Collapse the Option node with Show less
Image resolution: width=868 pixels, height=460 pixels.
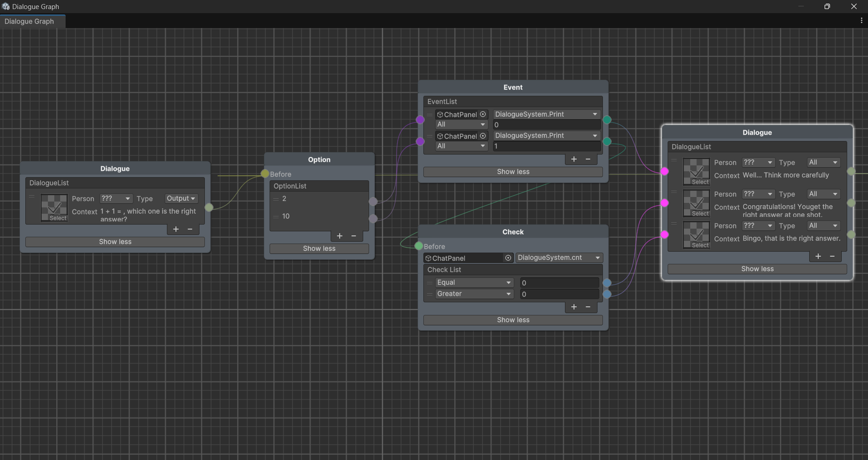pos(319,249)
